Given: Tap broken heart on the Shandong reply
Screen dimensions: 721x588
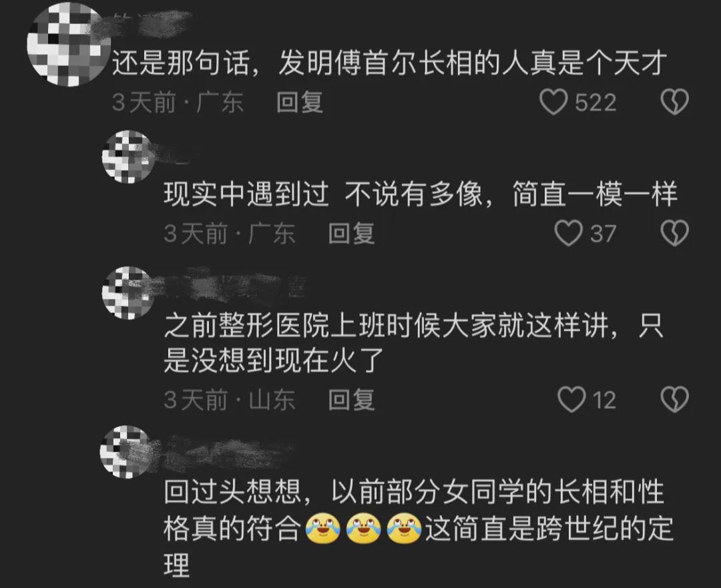Looking at the screenshot, I should [674, 398].
